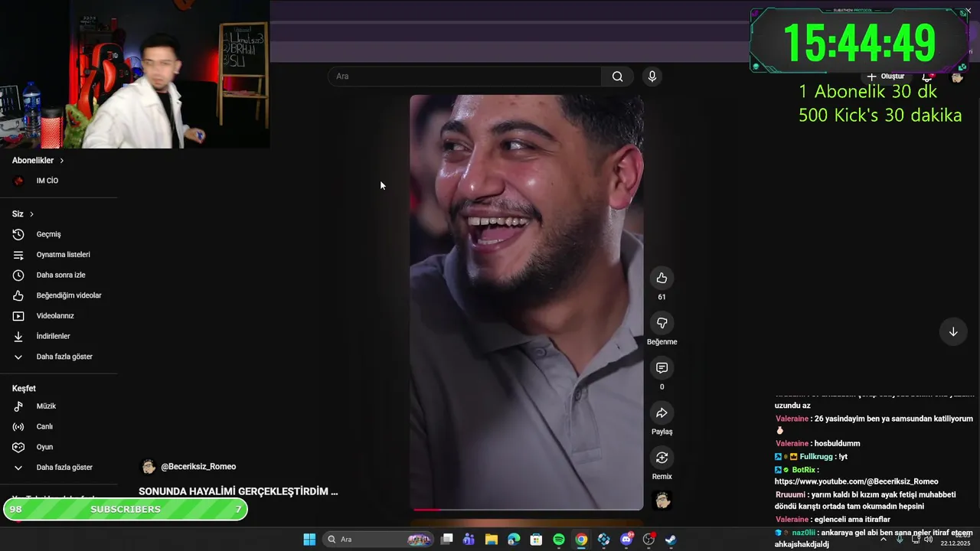
Task: Open OBS Studio from taskbar
Action: pos(649,540)
